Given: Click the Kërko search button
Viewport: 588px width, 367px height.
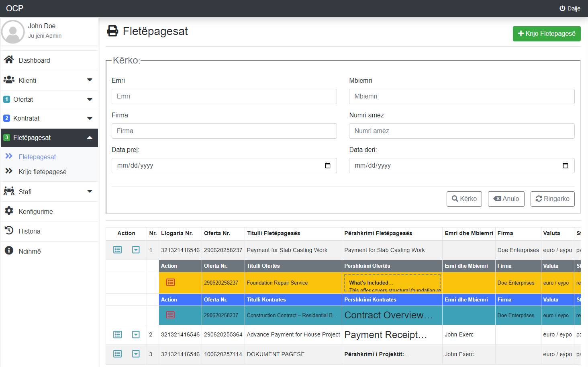Looking at the screenshot, I should click(464, 199).
